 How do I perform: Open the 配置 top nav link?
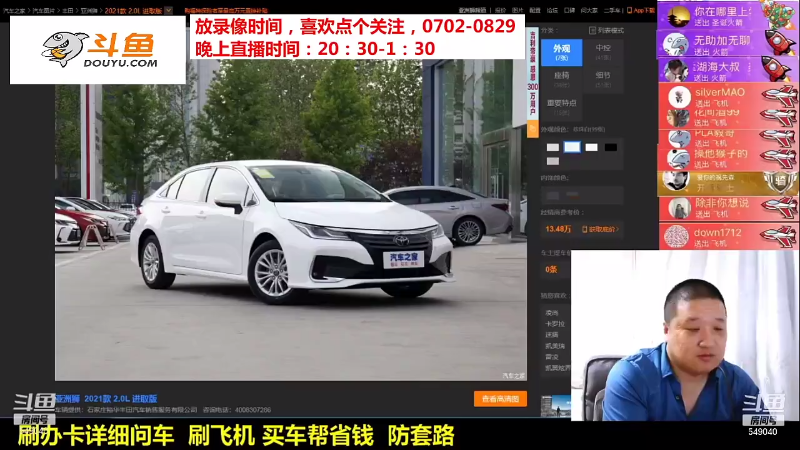[x=535, y=10]
